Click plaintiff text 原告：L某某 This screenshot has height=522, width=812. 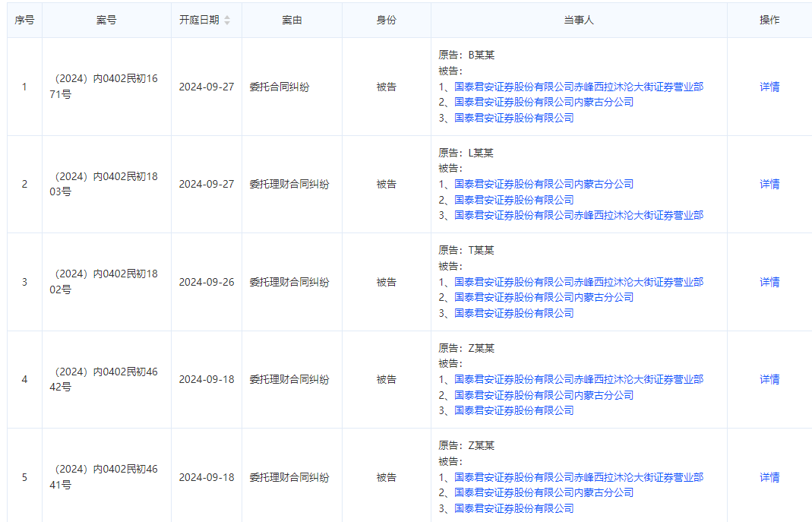466,153
